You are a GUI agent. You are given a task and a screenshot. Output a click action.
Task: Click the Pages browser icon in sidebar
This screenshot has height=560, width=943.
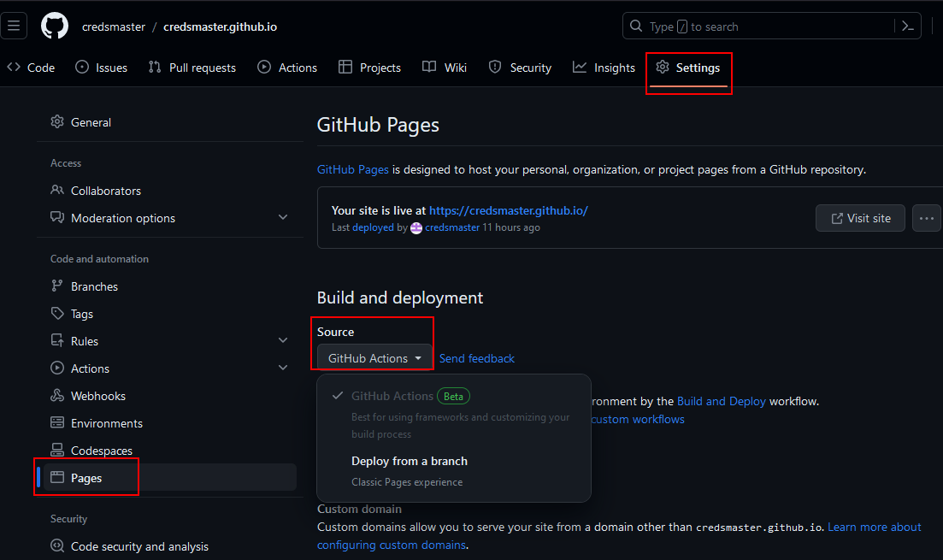[x=57, y=478]
